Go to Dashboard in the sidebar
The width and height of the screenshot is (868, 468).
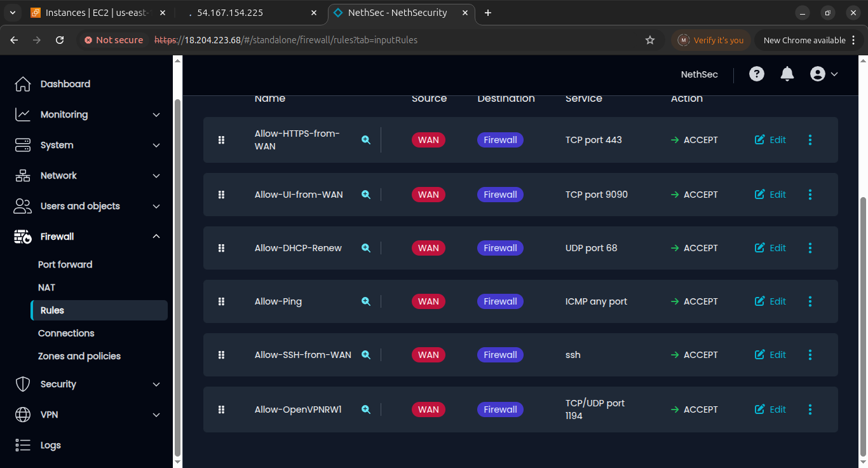pyautogui.click(x=88, y=84)
